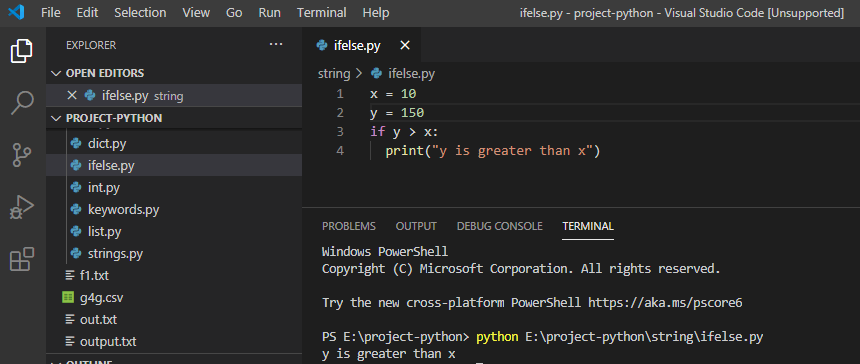Collapse the Open Editors section
The width and height of the screenshot is (860, 364).
[x=55, y=73]
